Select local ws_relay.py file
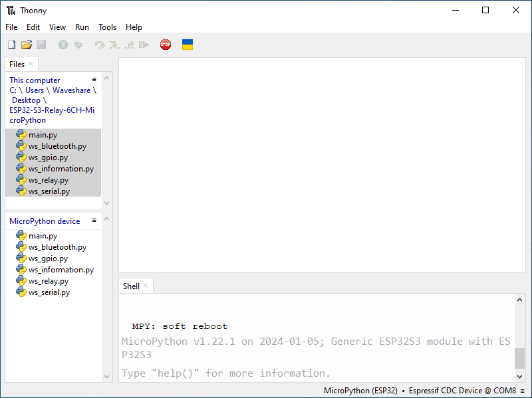The image size is (532, 398). coord(53,180)
